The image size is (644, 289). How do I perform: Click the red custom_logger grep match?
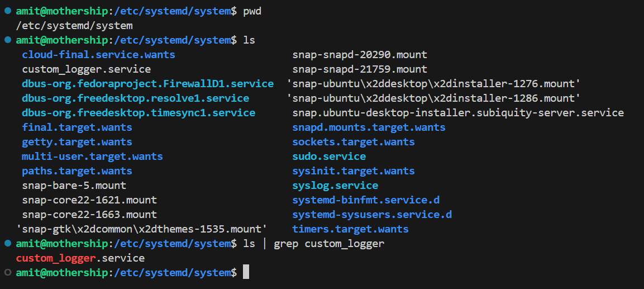pyautogui.click(x=55, y=258)
